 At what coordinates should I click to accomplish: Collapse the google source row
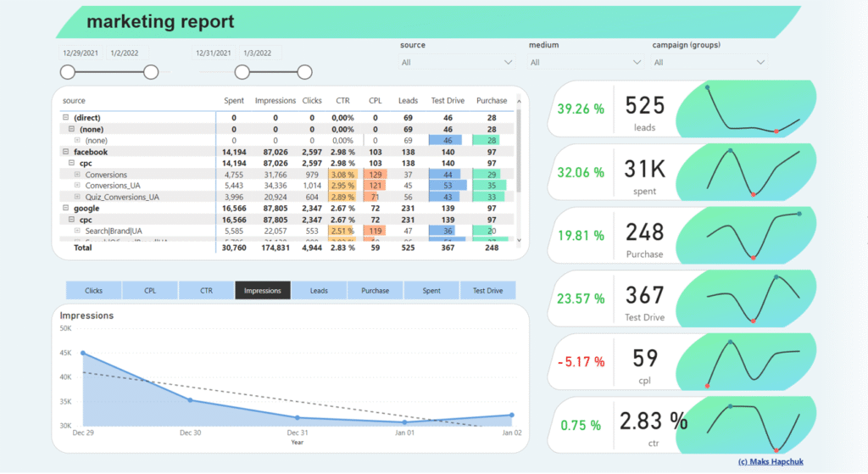click(65, 207)
